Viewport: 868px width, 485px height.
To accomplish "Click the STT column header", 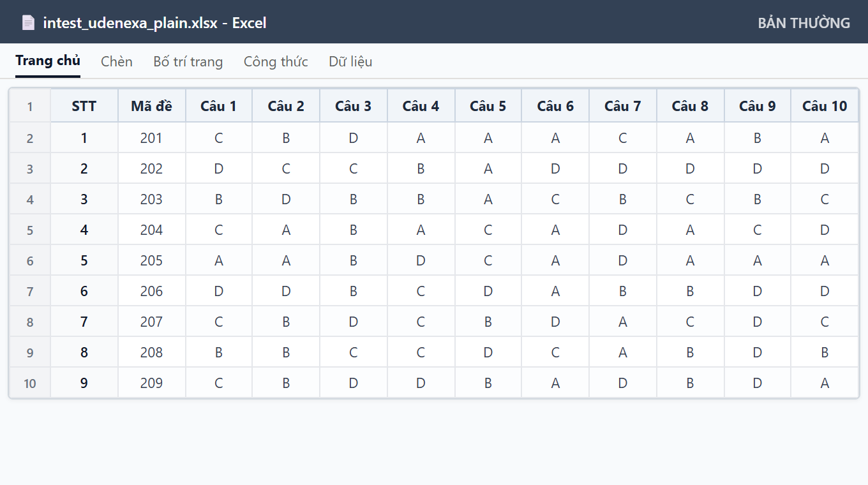I will tap(84, 106).
